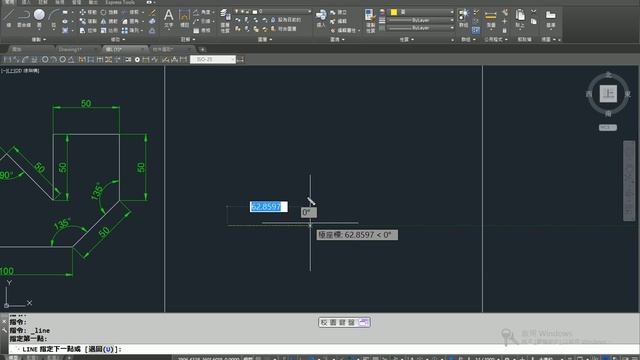Viewport: 640px width, 360px height.
Task: Switch to the Drawing1* file tab
Action: (77, 49)
